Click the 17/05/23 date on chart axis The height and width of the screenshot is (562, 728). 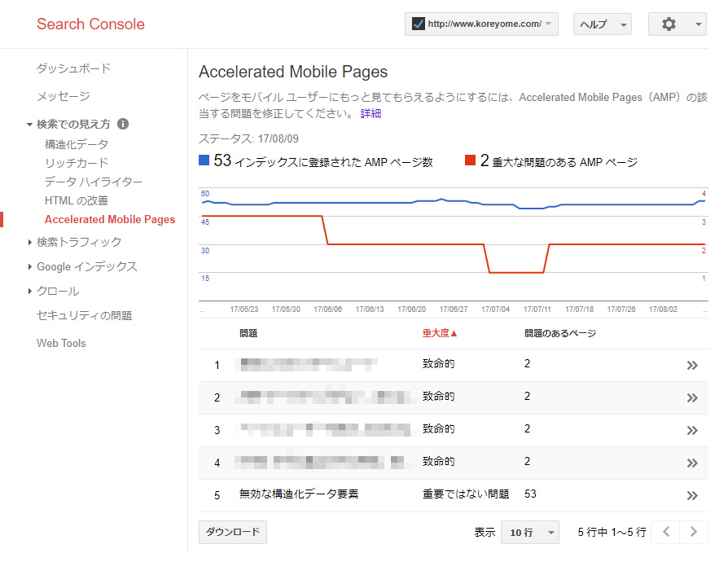(x=244, y=310)
